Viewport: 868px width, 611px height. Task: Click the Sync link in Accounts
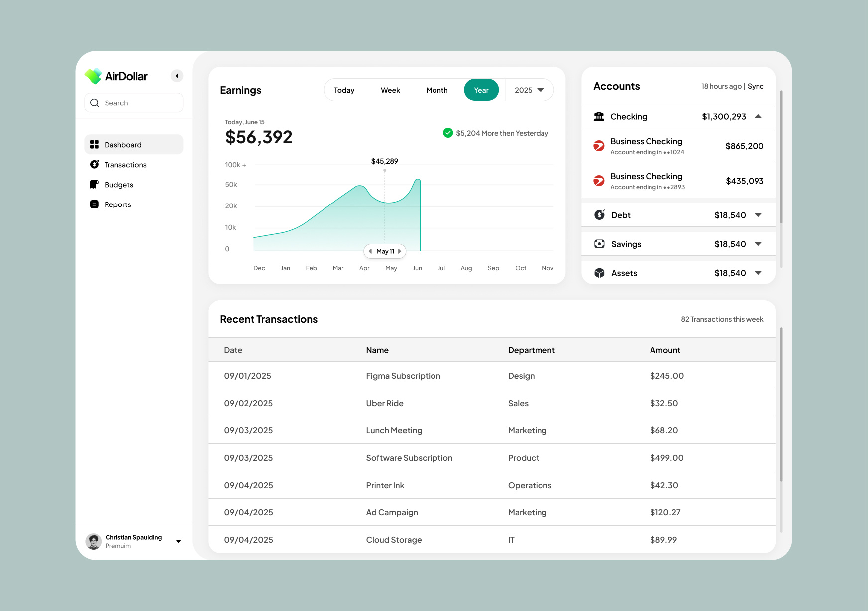click(x=756, y=86)
